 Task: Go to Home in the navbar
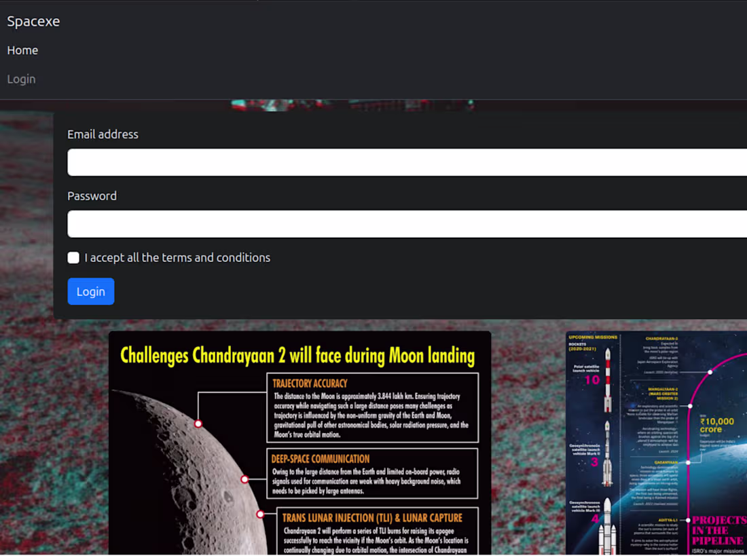[x=22, y=50]
